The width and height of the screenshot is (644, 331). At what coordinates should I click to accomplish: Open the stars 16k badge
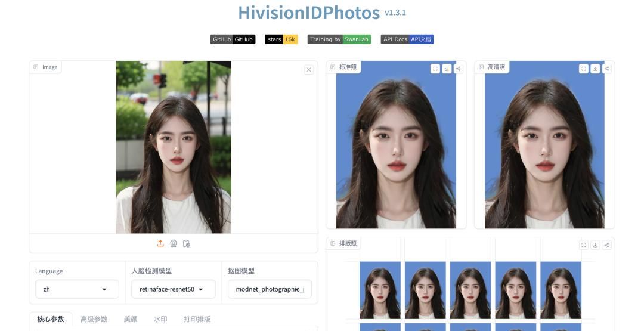point(281,39)
